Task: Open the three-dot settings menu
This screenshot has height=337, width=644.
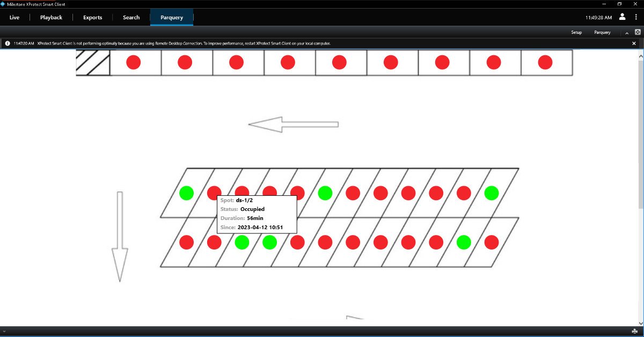Action: pyautogui.click(x=636, y=17)
